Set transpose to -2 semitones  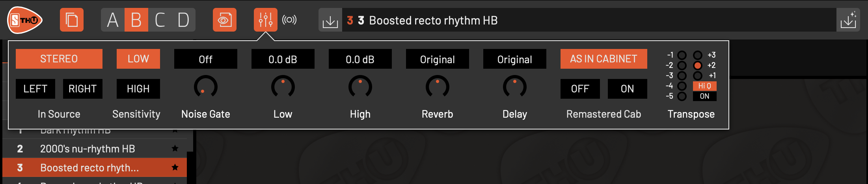(682, 65)
